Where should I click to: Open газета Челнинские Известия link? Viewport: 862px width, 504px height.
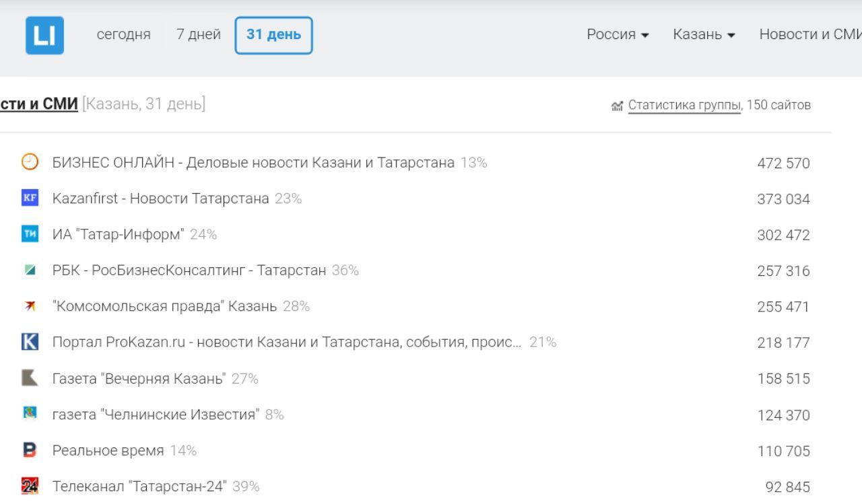point(156,415)
